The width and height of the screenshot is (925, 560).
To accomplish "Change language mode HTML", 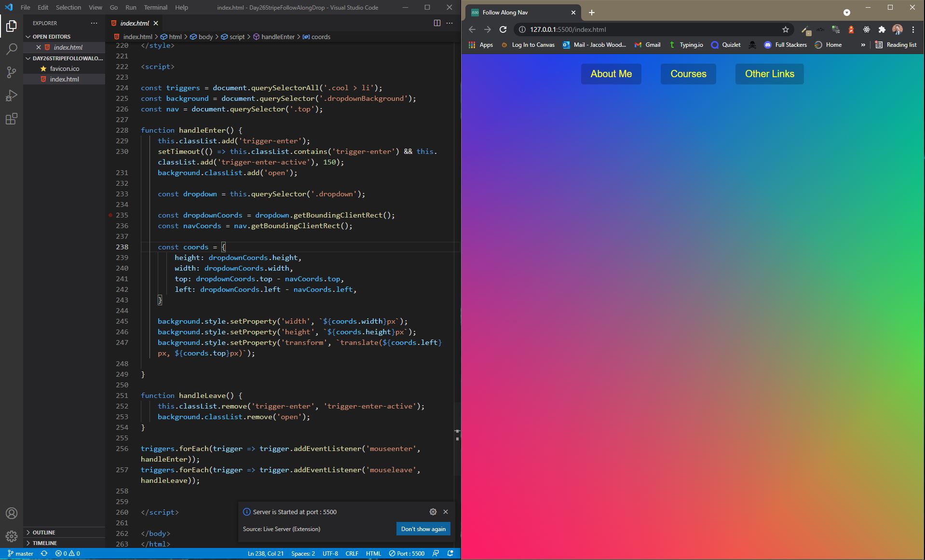I will click(374, 553).
